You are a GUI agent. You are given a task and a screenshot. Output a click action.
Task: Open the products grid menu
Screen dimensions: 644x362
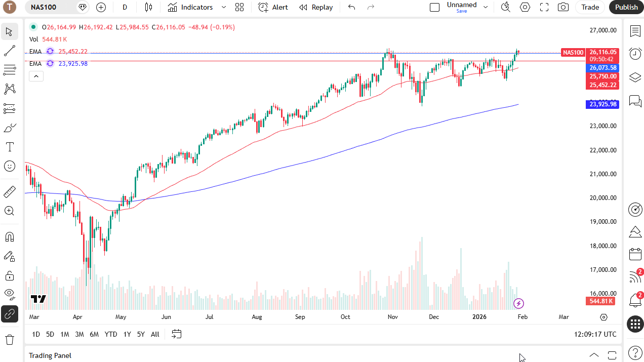tap(635, 324)
